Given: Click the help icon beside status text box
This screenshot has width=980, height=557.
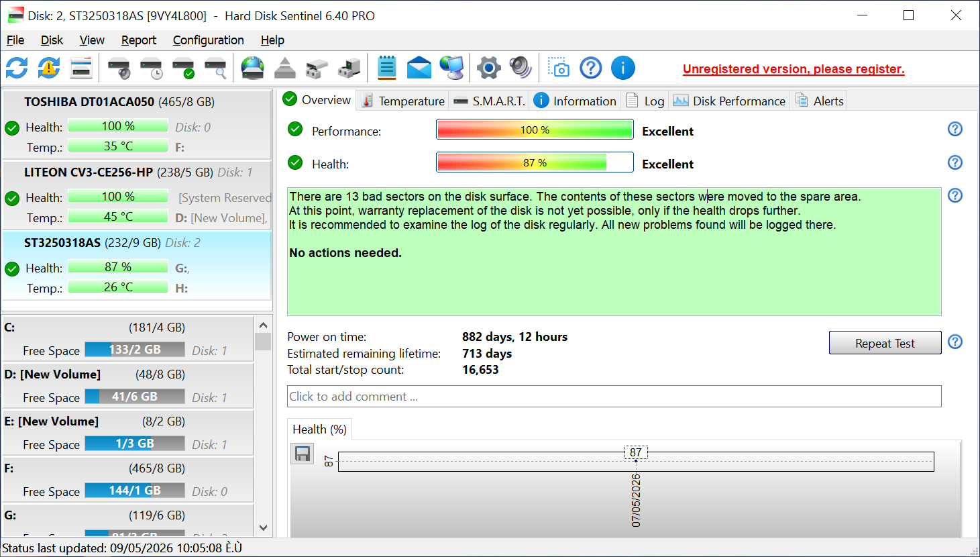Looking at the screenshot, I should pyautogui.click(x=955, y=195).
